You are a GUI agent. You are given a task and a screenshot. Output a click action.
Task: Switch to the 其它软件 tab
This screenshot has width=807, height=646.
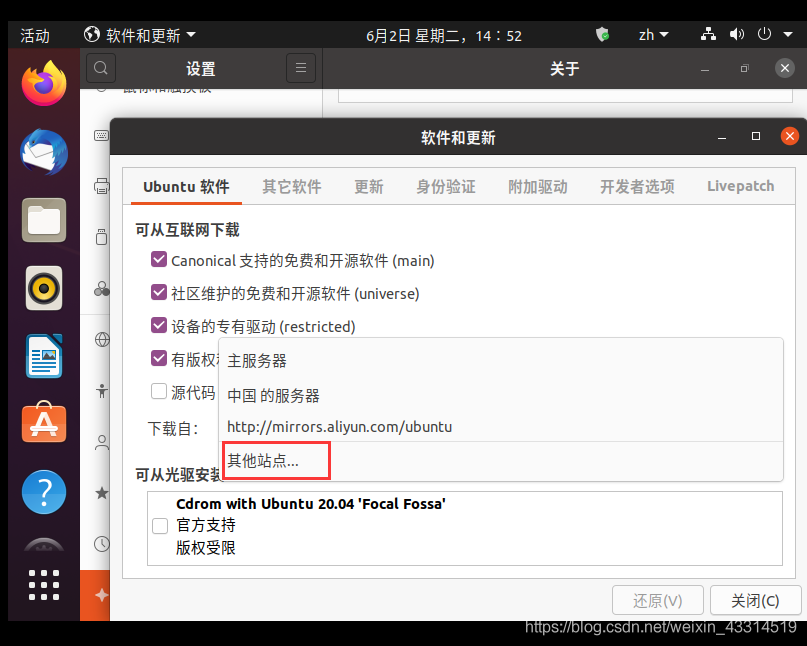point(291,186)
